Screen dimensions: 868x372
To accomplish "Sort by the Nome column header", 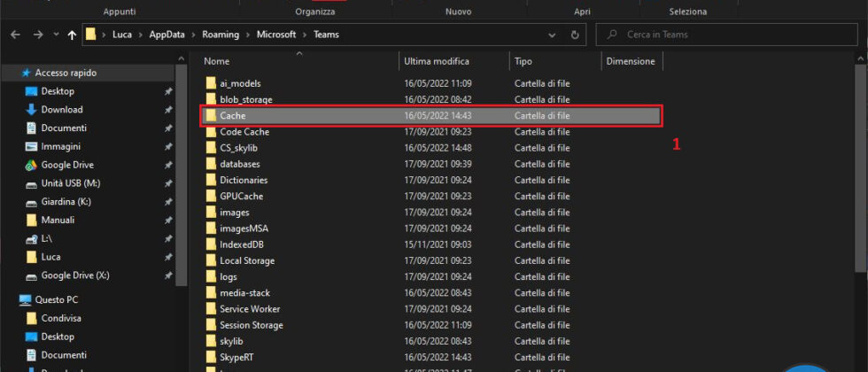I will pos(217,61).
